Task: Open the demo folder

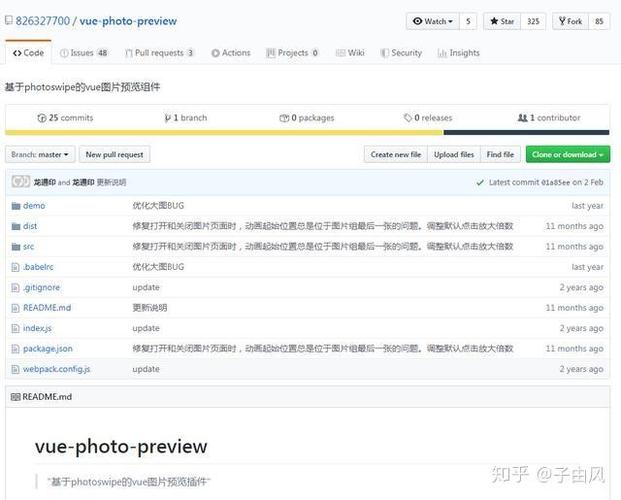Action: click(34, 206)
